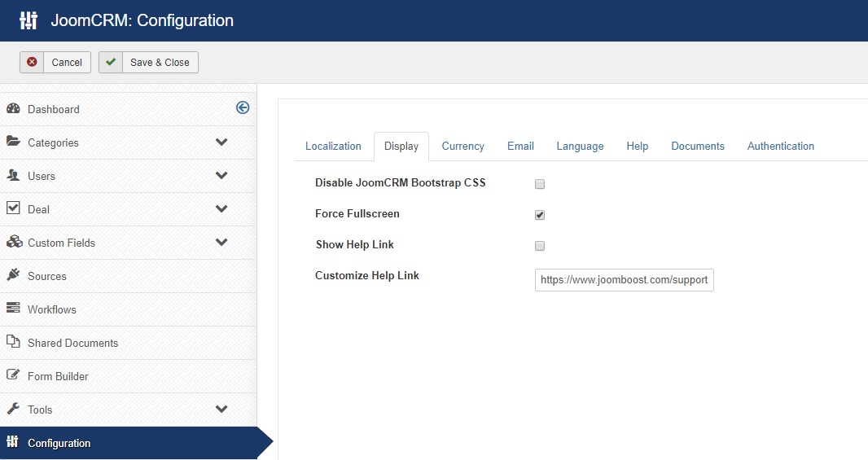Click the Custom Fields cubes icon
The width and height of the screenshot is (868, 460).
point(14,242)
